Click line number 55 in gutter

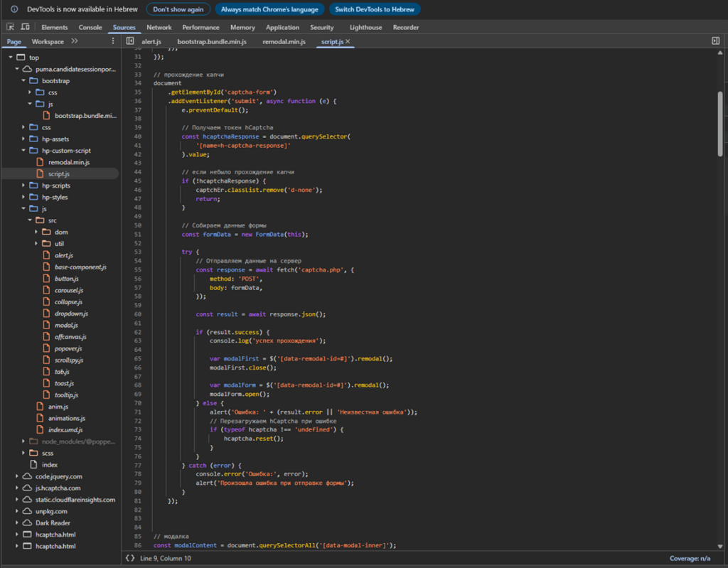pos(137,270)
